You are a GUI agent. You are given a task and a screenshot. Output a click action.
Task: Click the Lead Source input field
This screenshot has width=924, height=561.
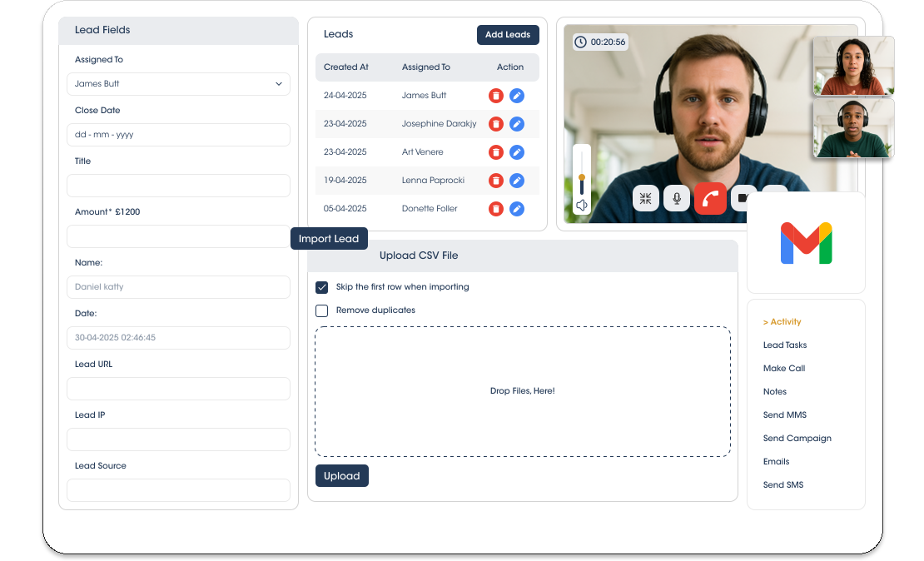(178, 489)
